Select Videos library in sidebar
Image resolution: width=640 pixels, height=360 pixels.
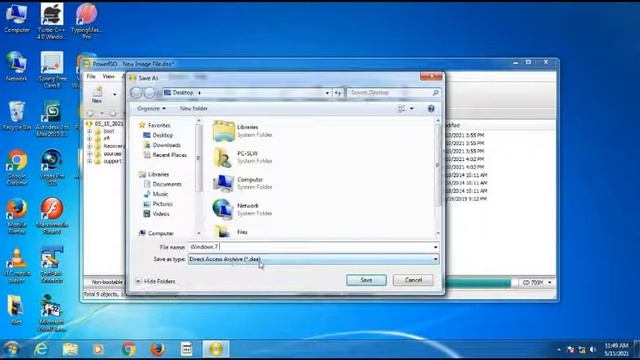157,214
